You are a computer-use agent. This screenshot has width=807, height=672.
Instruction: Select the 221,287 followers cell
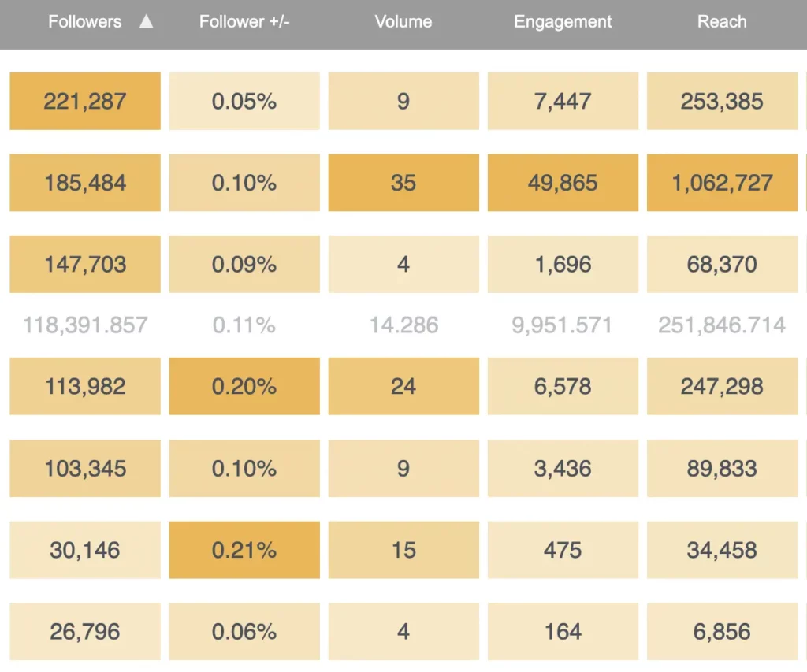(85, 101)
